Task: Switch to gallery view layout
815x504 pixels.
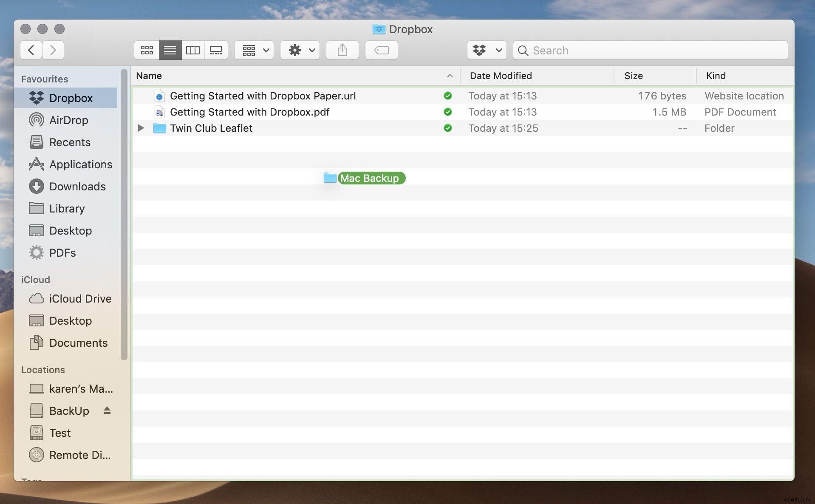Action: pyautogui.click(x=216, y=50)
